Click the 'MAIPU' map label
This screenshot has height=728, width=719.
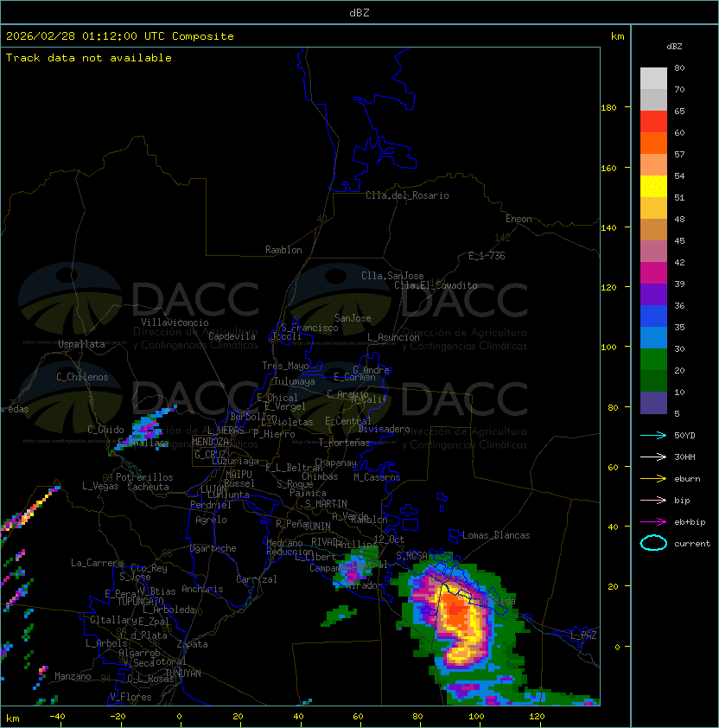click(x=239, y=474)
